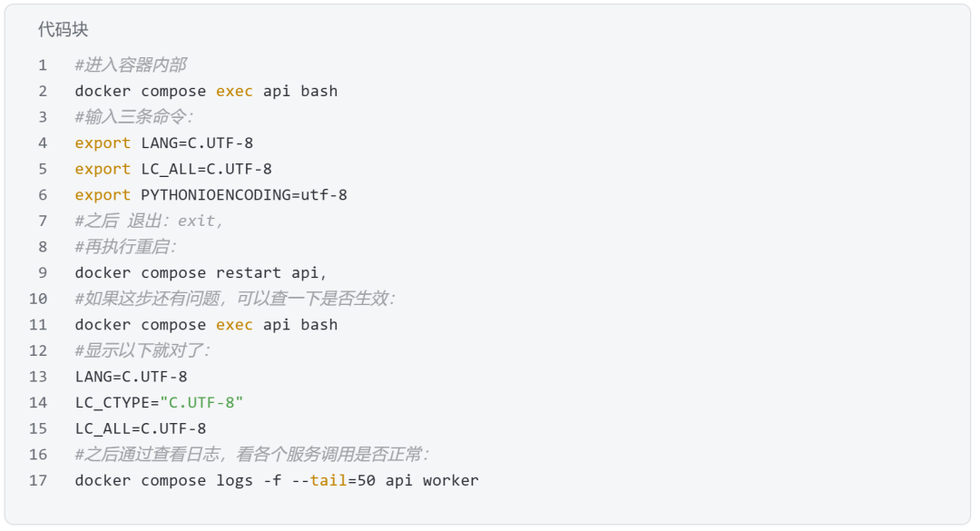This screenshot has height=531, width=980.
Task: Click the comment #输入三条命令
Action: (133, 117)
